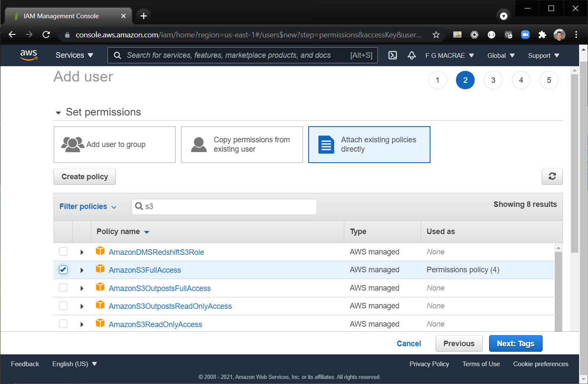Click the Next: Tags button
Screen dimensions: 588x384
pos(515,344)
